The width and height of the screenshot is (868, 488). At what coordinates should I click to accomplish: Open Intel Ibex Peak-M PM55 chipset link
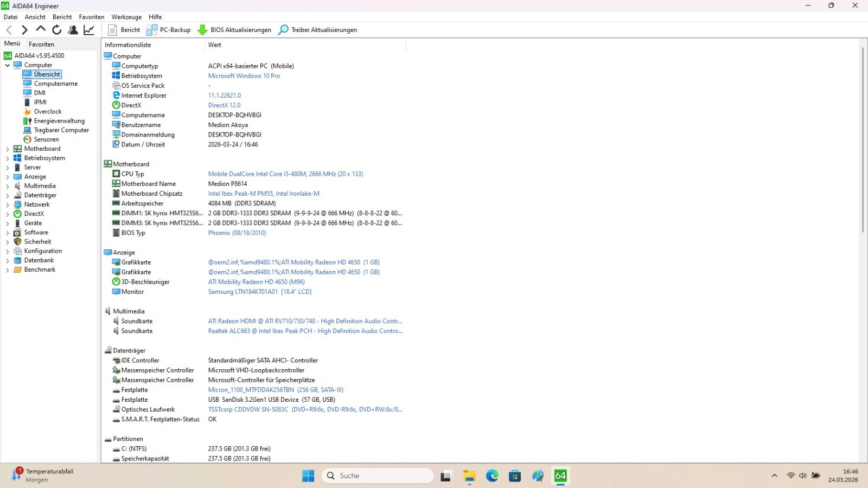[264, 194]
